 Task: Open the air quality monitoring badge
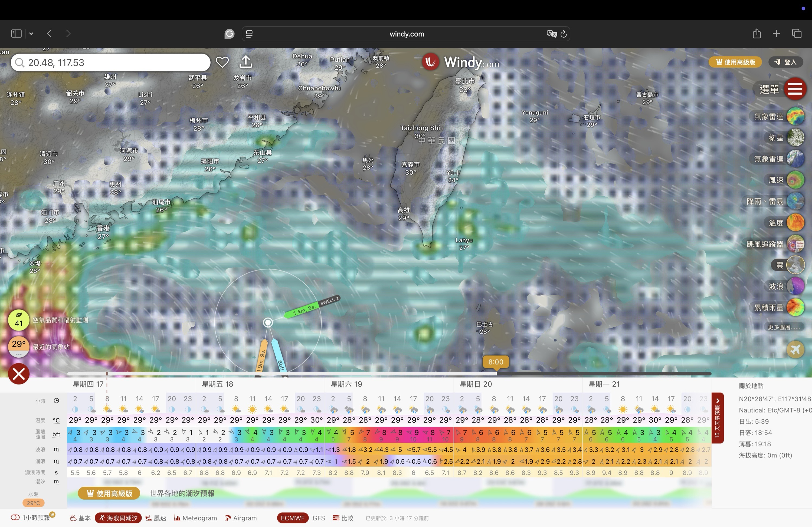pyautogui.click(x=19, y=320)
